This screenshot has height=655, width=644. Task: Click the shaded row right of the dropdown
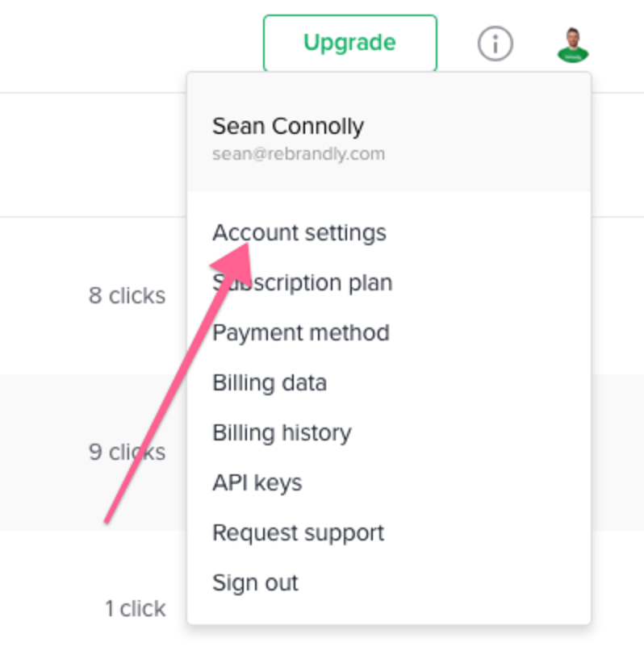(x=617, y=452)
